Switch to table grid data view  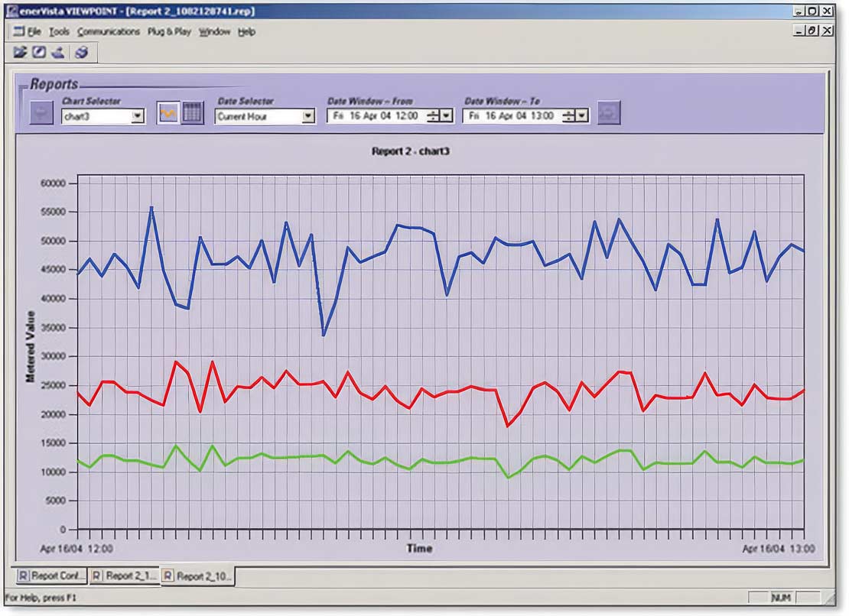point(192,113)
